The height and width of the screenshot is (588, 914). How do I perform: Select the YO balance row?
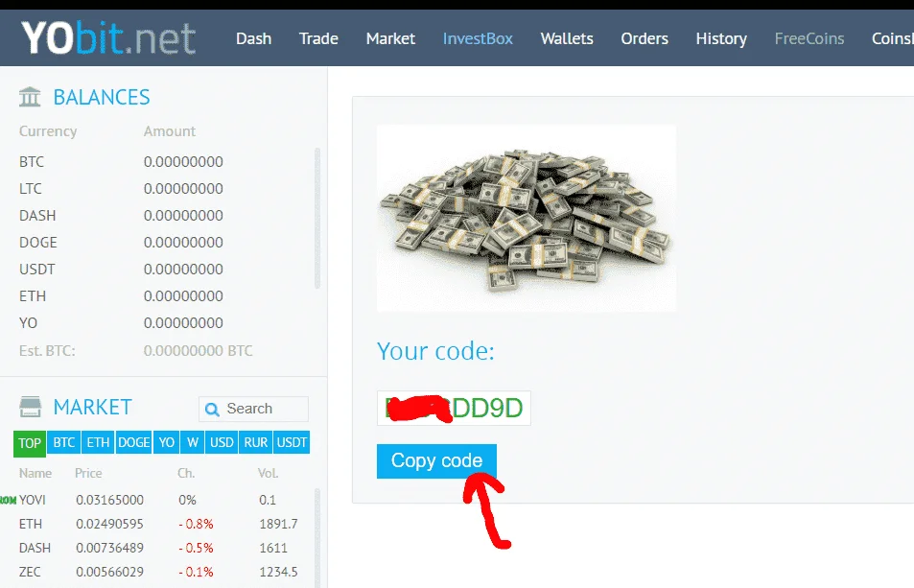(x=121, y=322)
